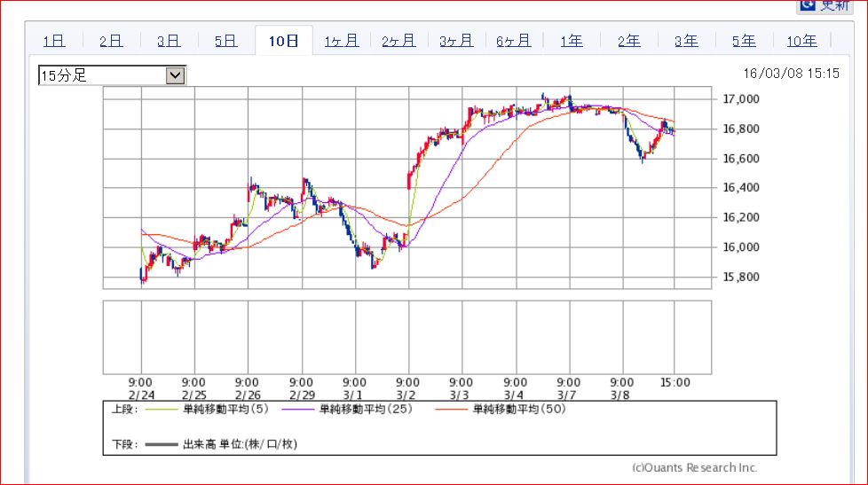Click the red 単純移動平均(50) legend entry

453,410
